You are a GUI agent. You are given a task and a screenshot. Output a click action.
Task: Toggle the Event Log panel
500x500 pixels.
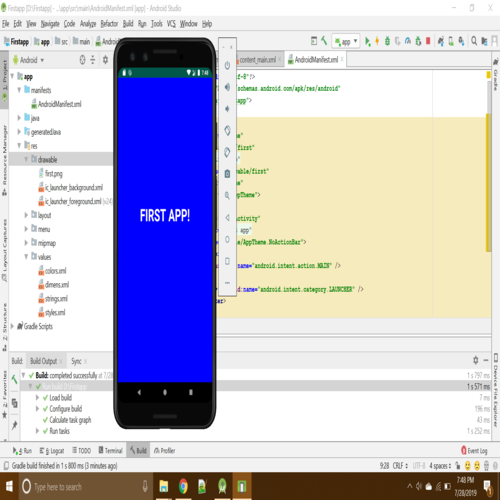tap(474, 451)
